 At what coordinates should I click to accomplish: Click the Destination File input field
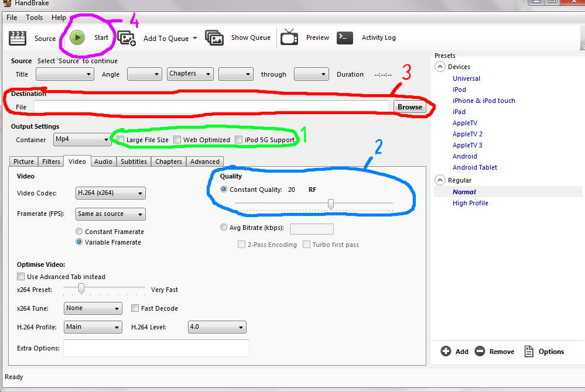[x=211, y=106]
